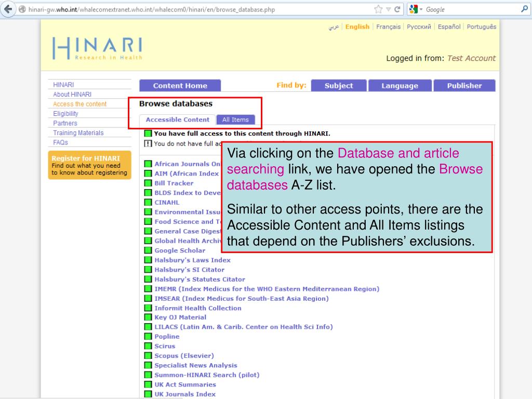This screenshot has height=399, width=532.
Task: Open FAQs sidebar item
Action: click(60, 142)
